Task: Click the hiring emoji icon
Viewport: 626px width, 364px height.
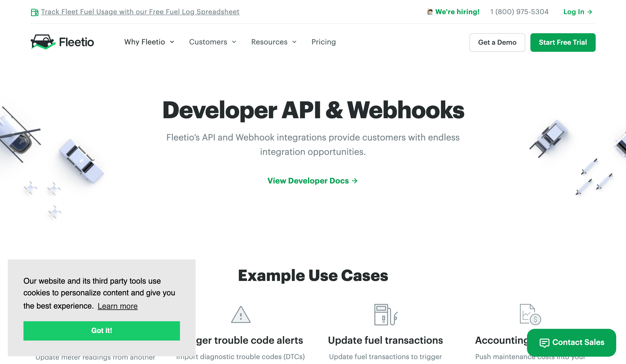Action: click(x=430, y=12)
